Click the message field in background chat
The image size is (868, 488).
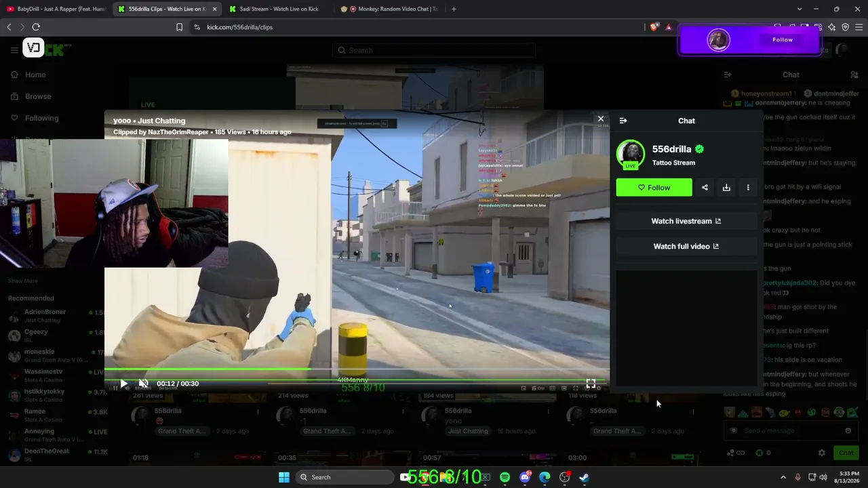pos(790,430)
